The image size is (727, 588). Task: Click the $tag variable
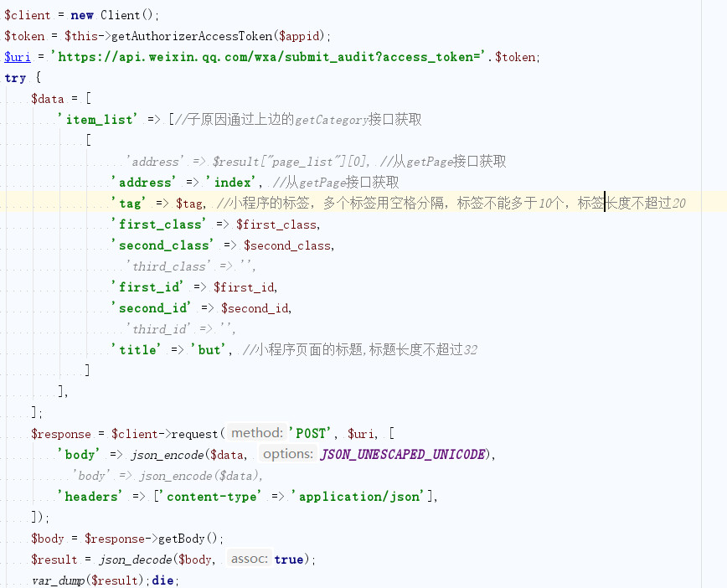(189, 204)
